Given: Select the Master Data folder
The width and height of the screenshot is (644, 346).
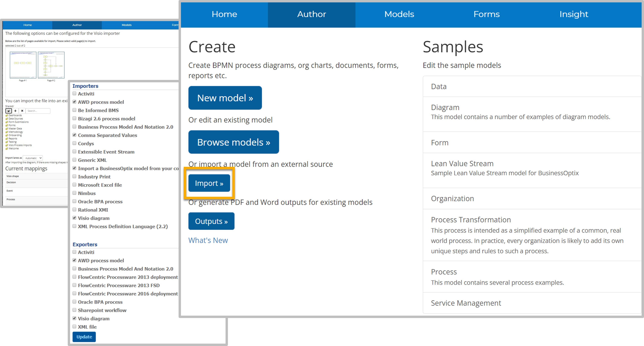Looking at the screenshot, I should click(x=15, y=129).
